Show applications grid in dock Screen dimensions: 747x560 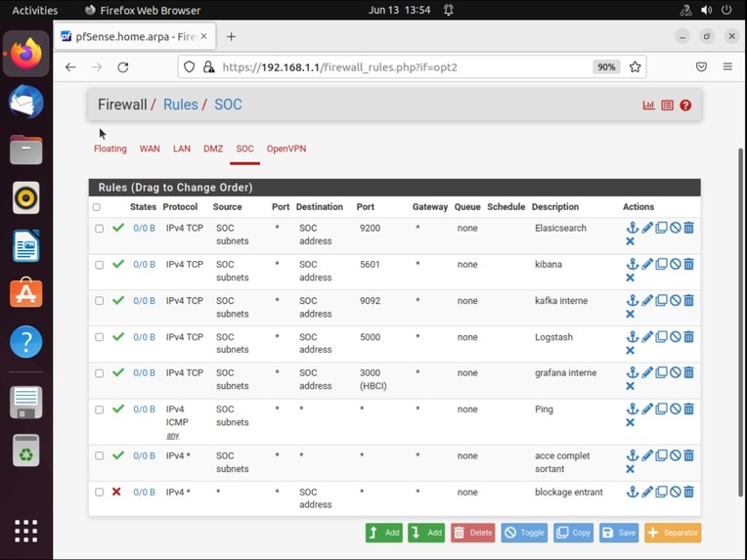pyautogui.click(x=26, y=531)
